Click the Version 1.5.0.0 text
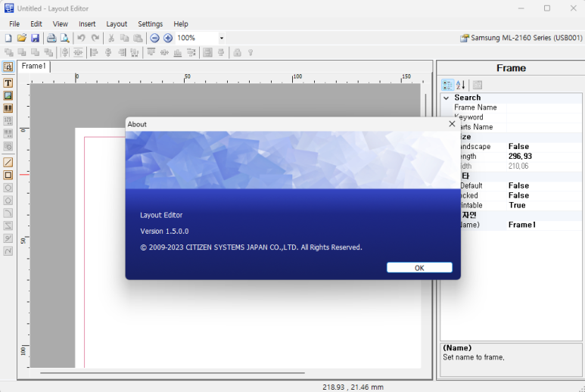 164,232
